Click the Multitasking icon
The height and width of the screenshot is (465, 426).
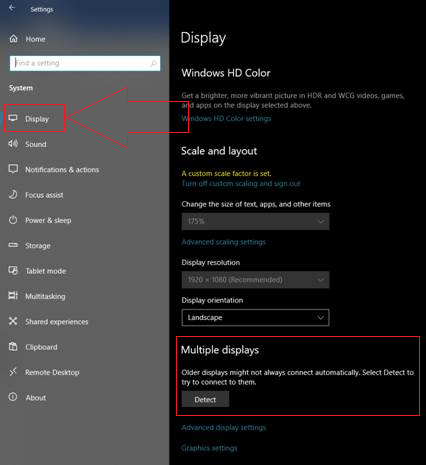coord(13,296)
